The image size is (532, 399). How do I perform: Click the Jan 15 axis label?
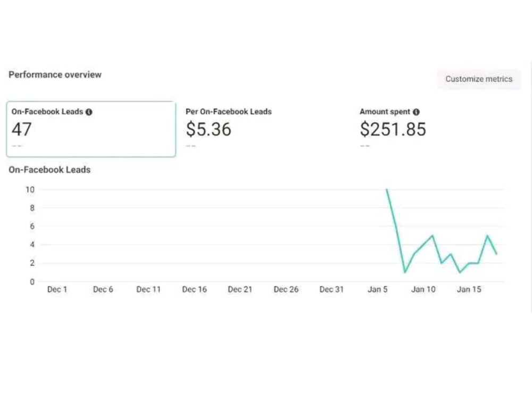(x=469, y=289)
